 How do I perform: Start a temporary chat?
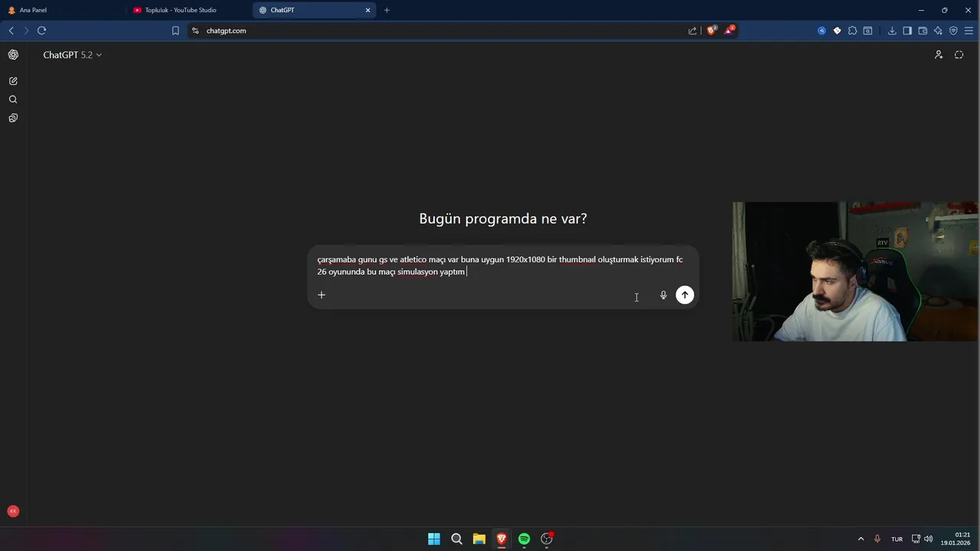coord(959,54)
